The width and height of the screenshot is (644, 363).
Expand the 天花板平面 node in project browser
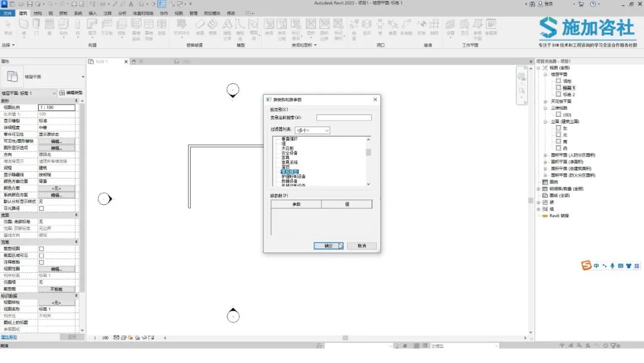[546, 101]
